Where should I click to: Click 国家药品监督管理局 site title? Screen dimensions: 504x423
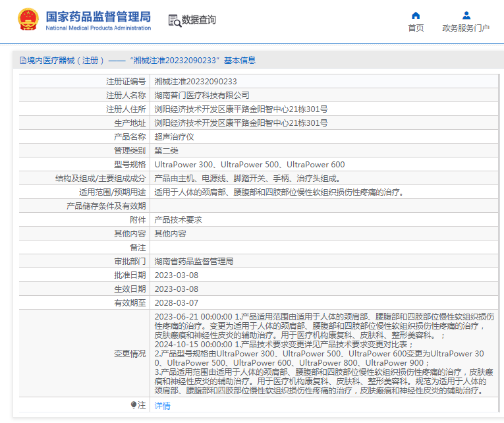[x=98, y=16]
